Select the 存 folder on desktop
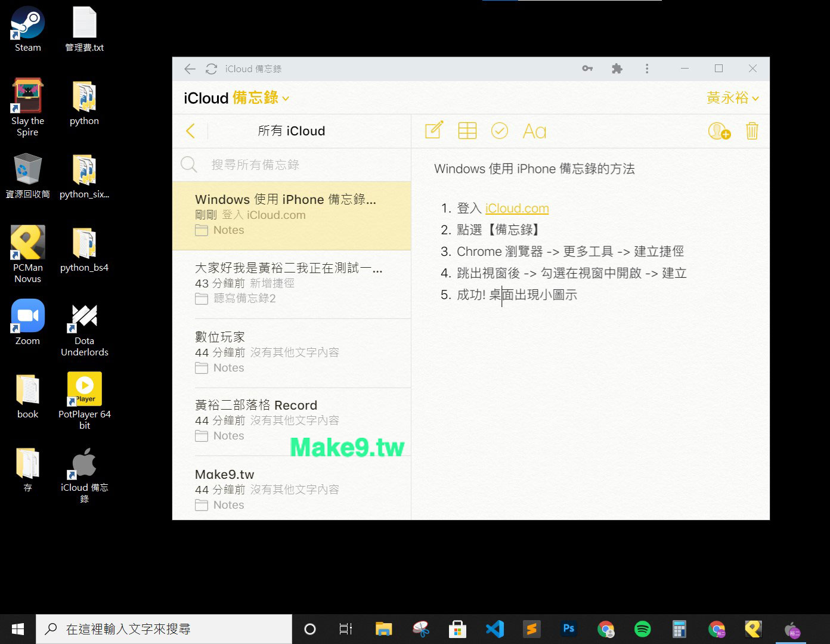 click(x=28, y=470)
